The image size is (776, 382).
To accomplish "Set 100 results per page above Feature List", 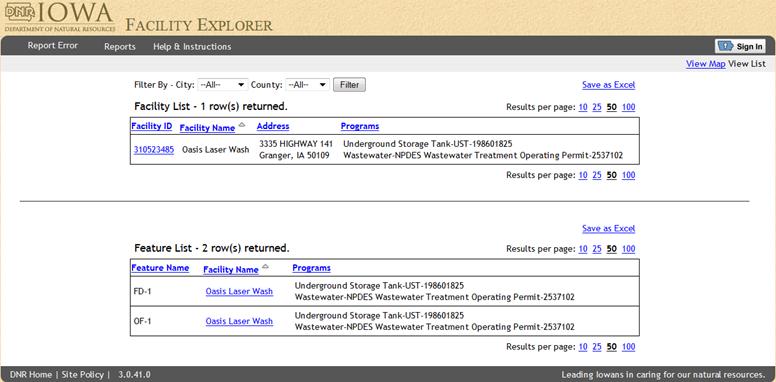I will point(629,249).
